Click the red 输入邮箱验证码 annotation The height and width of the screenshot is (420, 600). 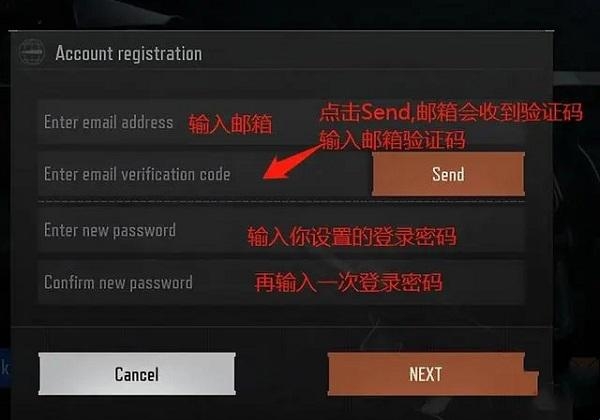(x=392, y=140)
